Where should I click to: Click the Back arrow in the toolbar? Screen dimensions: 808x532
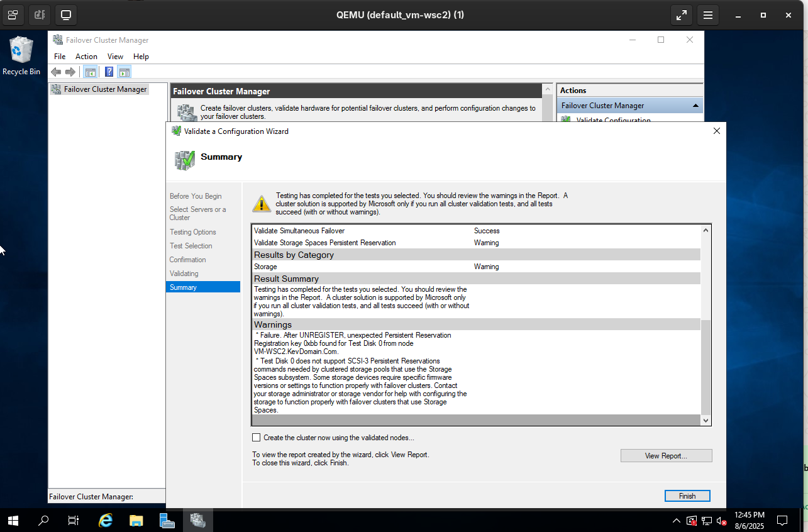pos(56,72)
